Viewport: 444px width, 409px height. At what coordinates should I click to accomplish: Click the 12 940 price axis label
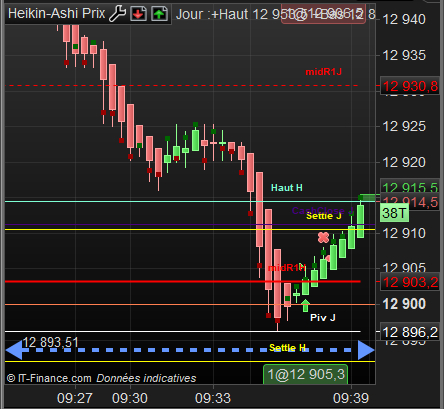click(x=404, y=19)
